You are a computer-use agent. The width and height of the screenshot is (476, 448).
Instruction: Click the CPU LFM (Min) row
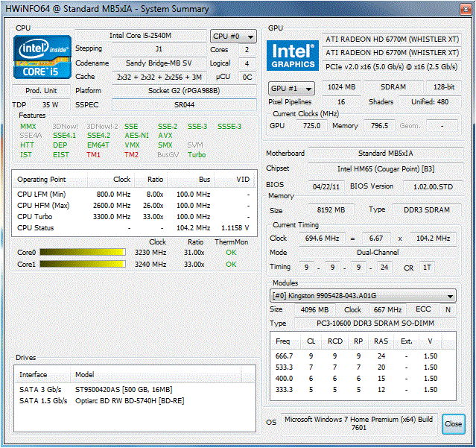(134, 194)
